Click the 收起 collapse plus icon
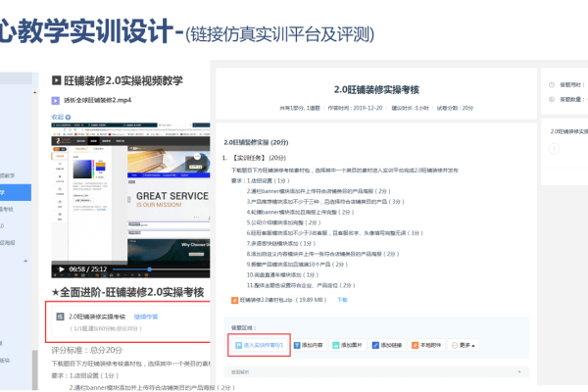The image size is (588, 392). coord(69,117)
